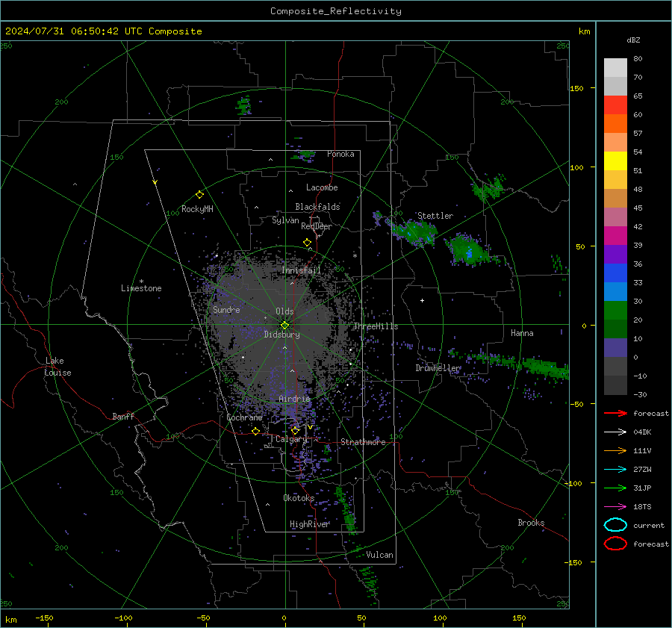Image resolution: width=672 pixels, height=628 pixels.
Task: Click the Olds label near radar center
Action: (284, 311)
